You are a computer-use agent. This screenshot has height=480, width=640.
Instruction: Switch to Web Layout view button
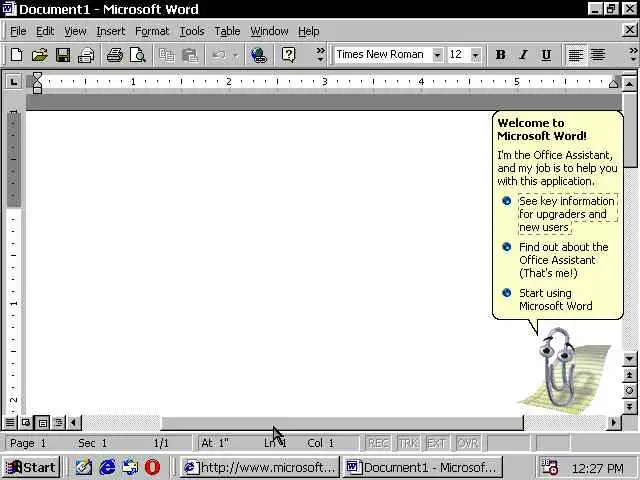click(26, 423)
